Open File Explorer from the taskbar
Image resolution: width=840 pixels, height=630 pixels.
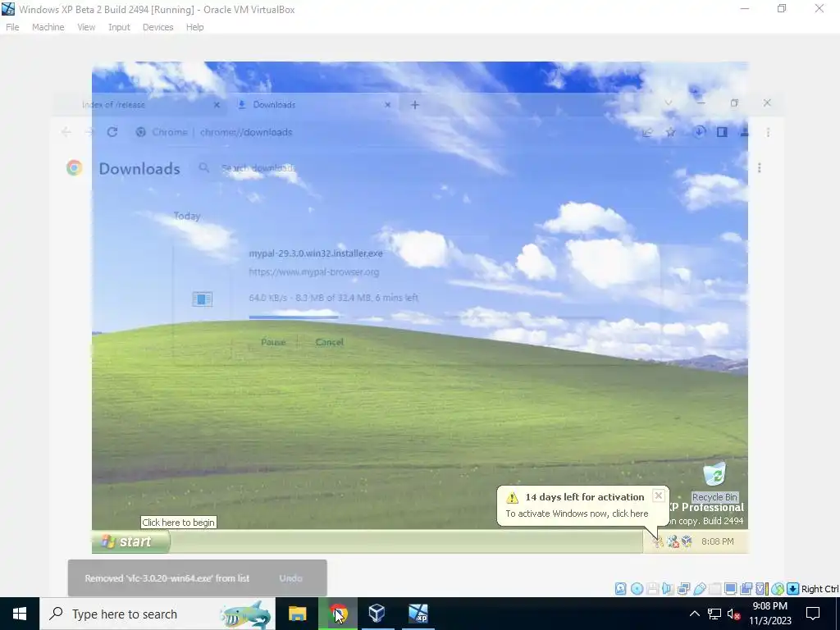pos(297,614)
